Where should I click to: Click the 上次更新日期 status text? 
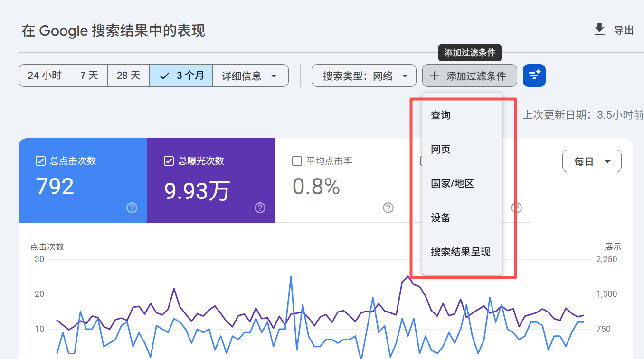click(583, 115)
